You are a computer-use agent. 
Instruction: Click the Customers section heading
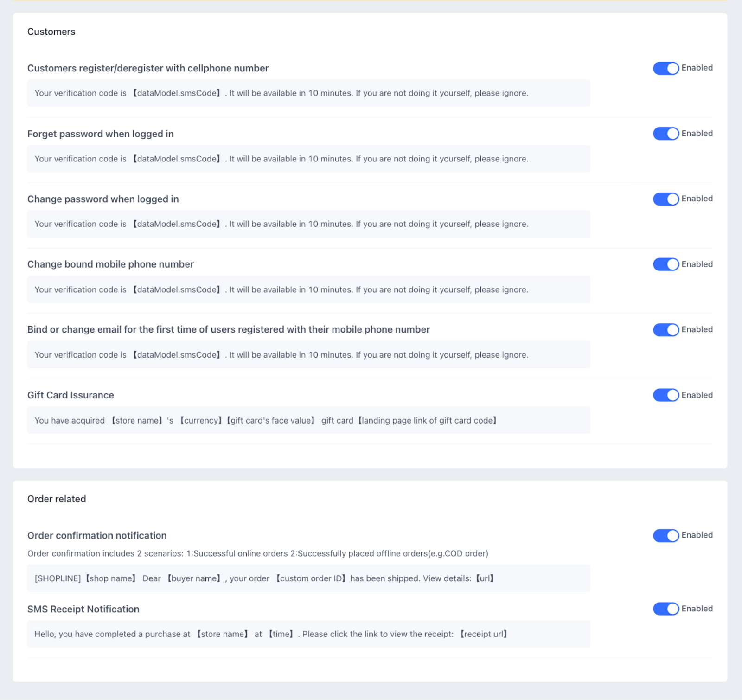coord(51,32)
